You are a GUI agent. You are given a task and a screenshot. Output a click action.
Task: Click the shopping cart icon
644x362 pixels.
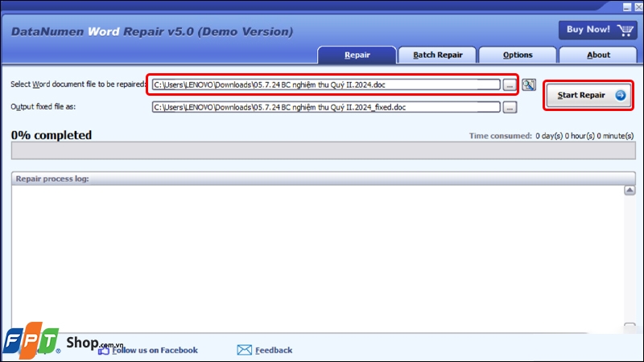[x=625, y=30]
